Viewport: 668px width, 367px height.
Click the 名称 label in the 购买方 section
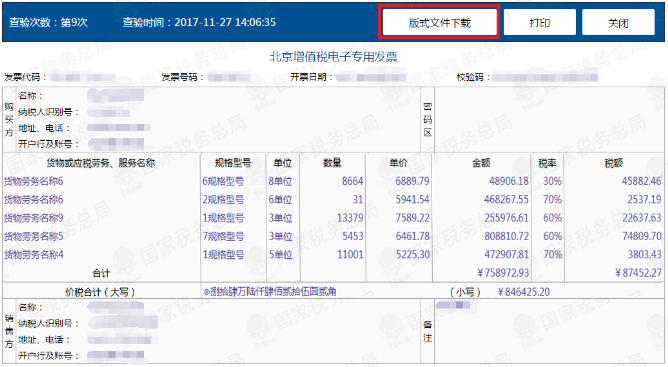[x=30, y=96]
